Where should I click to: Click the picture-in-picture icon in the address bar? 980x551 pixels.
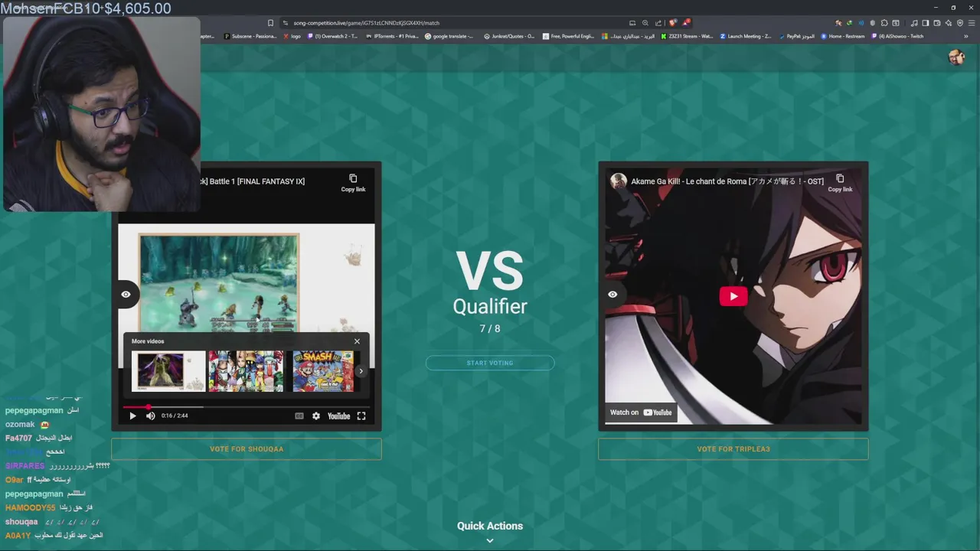click(x=632, y=23)
